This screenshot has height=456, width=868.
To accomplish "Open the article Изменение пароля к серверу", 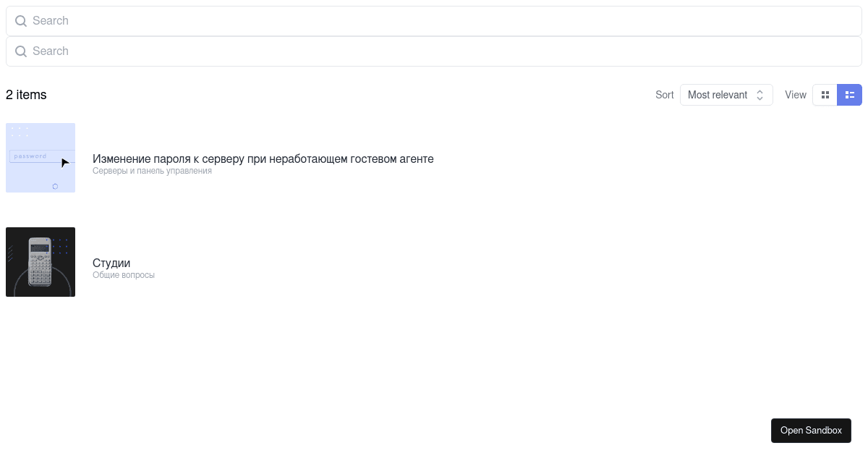I will (x=263, y=159).
